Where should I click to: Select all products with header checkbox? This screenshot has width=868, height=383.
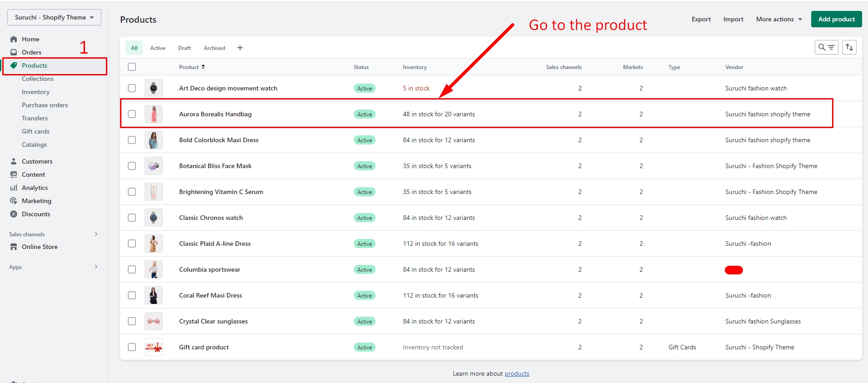(x=132, y=67)
